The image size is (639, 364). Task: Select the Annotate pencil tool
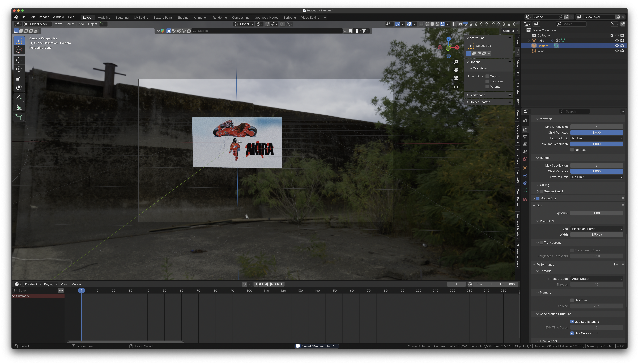pyautogui.click(x=19, y=98)
